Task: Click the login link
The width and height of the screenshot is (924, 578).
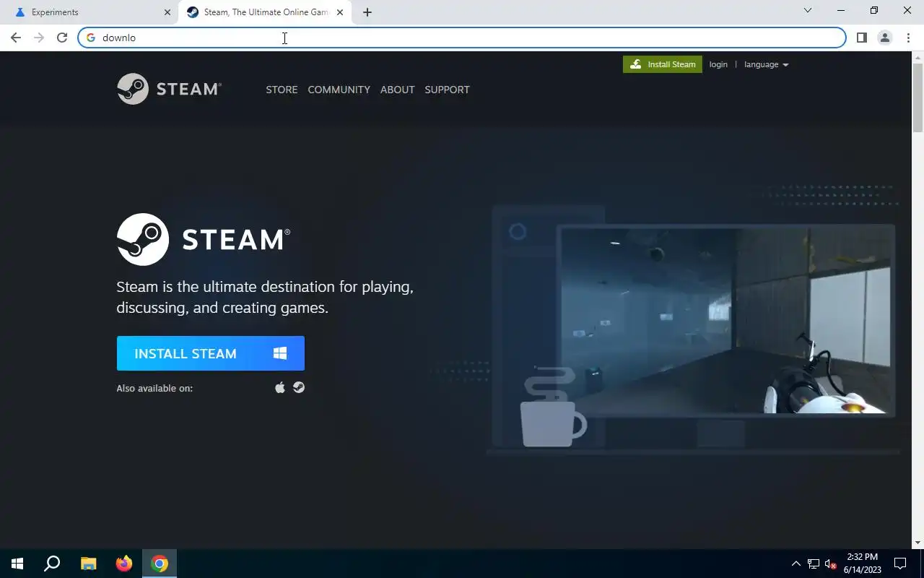Action: click(x=718, y=64)
